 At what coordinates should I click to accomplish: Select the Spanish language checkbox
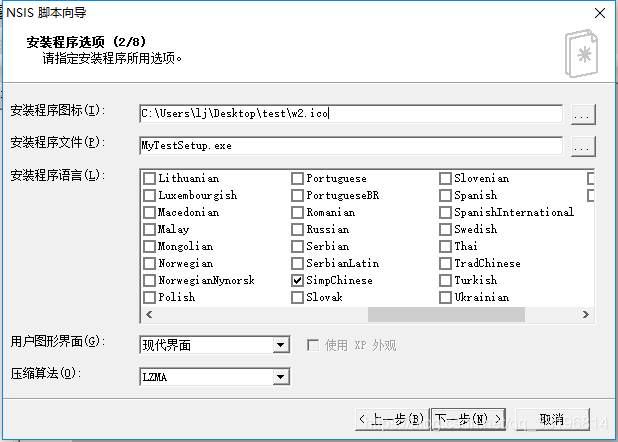[x=445, y=195]
